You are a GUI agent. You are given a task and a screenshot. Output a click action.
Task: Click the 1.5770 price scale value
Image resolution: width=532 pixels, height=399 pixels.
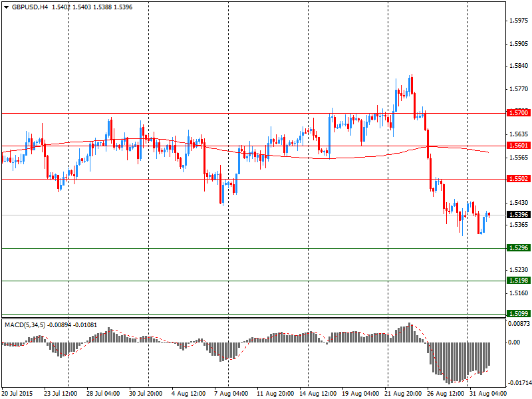pos(519,89)
